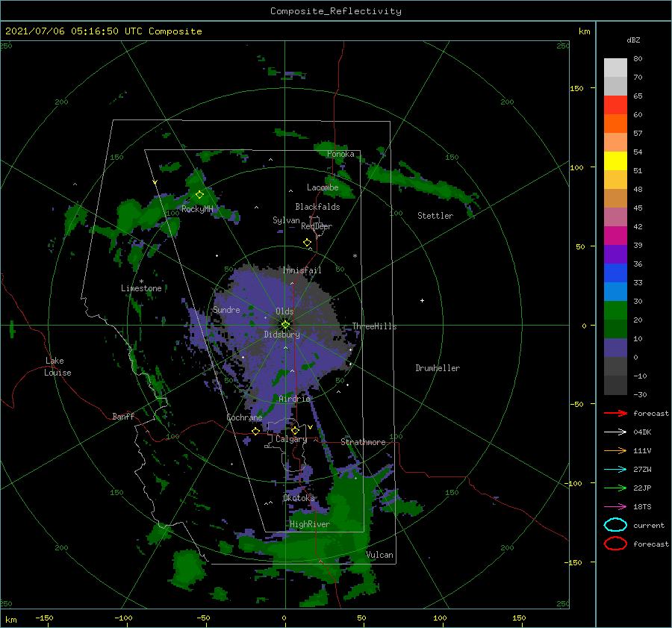672x628 pixels.
Task: Select the red swatch between 65 and 60
Action: tap(615, 105)
